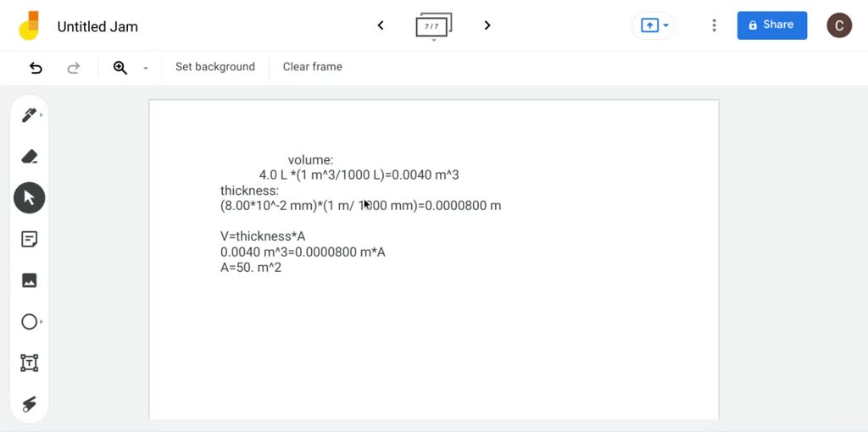Add a sticky note

pyautogui.click(x=29, y=239)
